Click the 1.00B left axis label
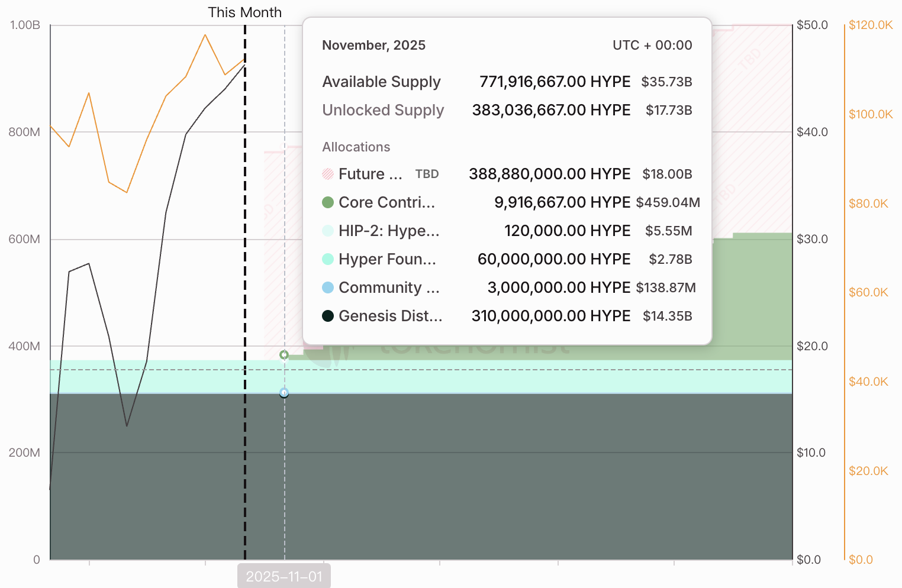 click(x=25, y=25)
